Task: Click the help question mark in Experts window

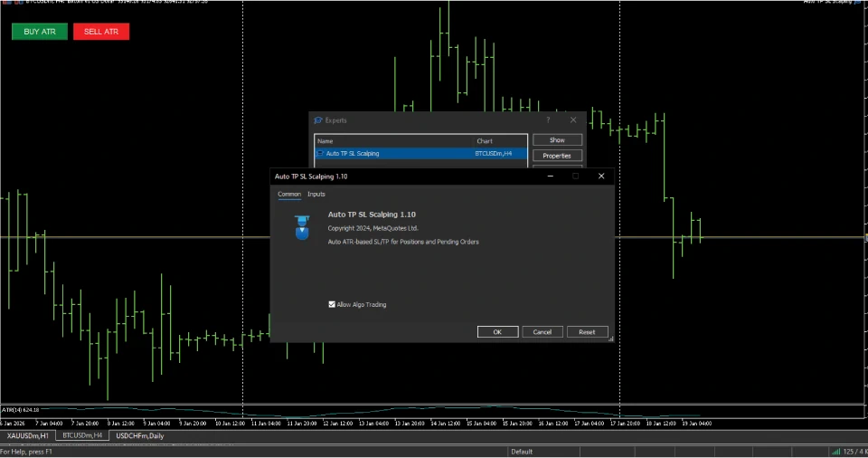Action: tap(547, 119)
